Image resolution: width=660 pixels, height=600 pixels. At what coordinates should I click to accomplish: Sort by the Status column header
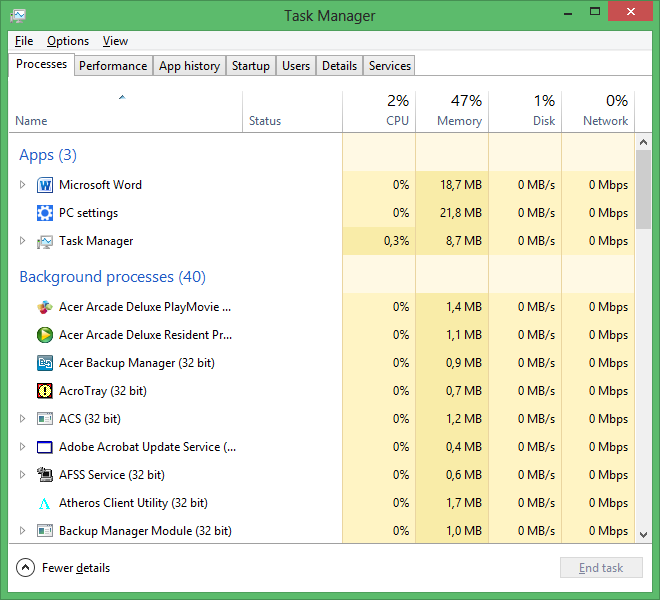tap(293, 112)
